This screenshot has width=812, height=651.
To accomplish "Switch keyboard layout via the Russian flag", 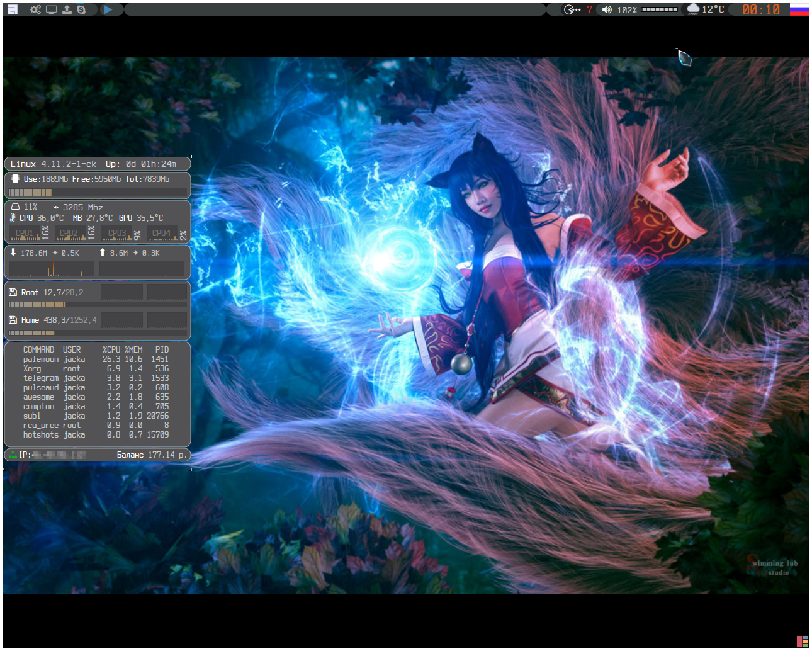I will pyautogui.click(x=799, y=9).
